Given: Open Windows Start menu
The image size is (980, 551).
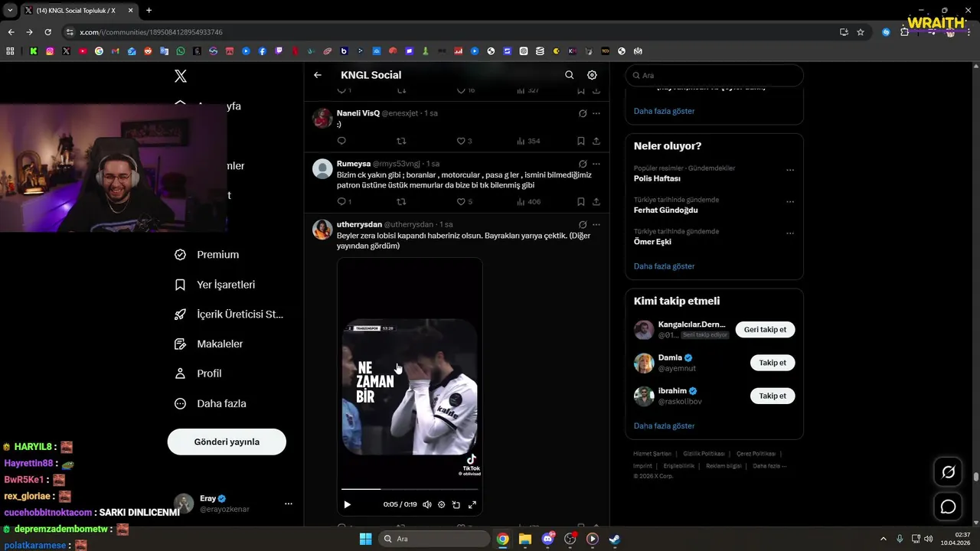Looking at the screenshot, I should click(365, 539).
